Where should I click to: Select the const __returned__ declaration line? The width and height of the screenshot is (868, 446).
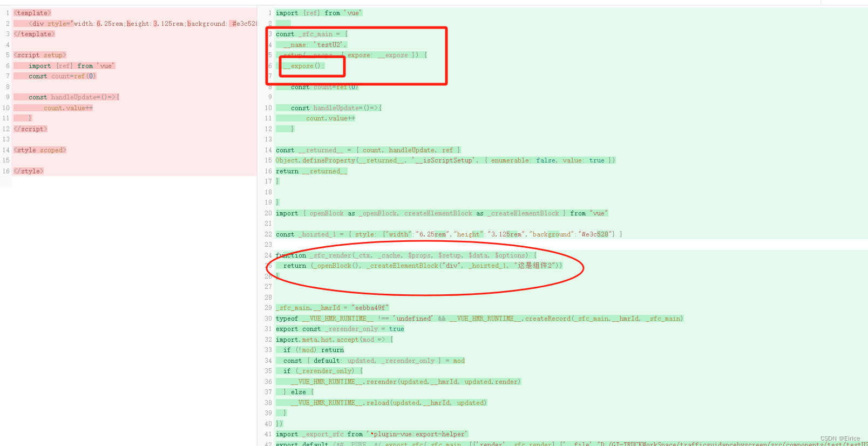(368, 150)
